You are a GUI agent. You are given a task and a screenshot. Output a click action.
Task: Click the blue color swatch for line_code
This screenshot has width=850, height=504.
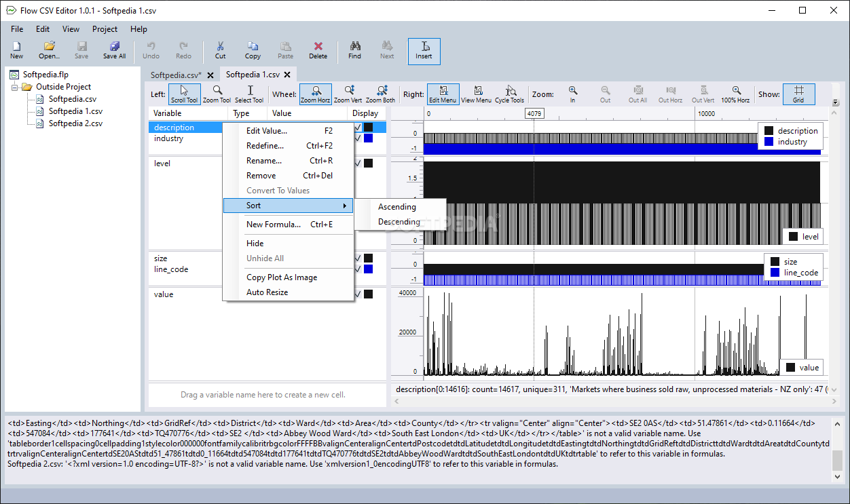click(x=368, y=269)
